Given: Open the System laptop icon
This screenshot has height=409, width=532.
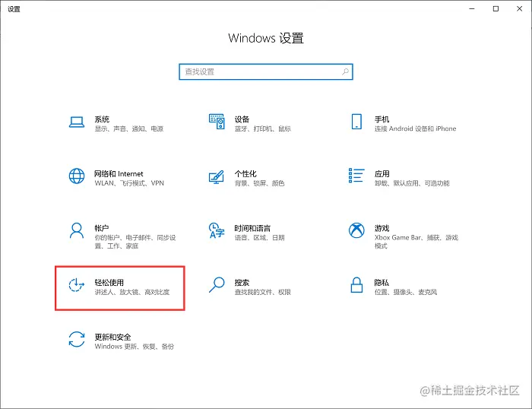Looking at the screenshot, I should point(77,122).
